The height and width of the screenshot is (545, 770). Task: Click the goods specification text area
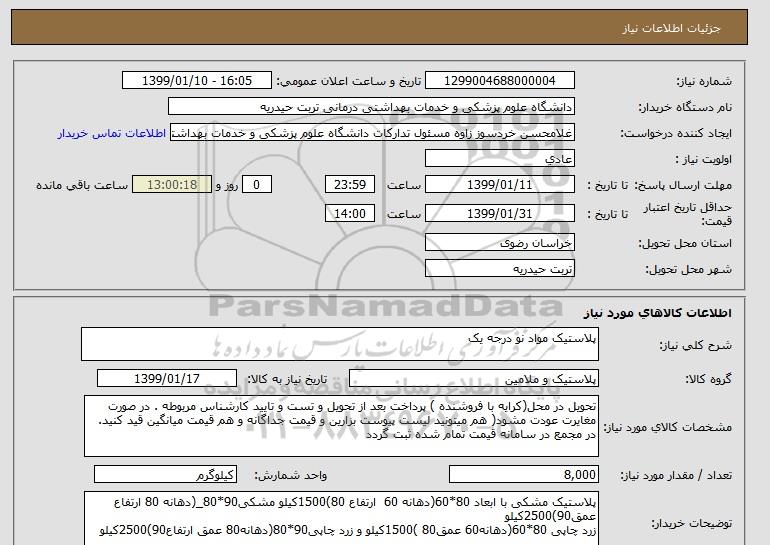point(341,426)
